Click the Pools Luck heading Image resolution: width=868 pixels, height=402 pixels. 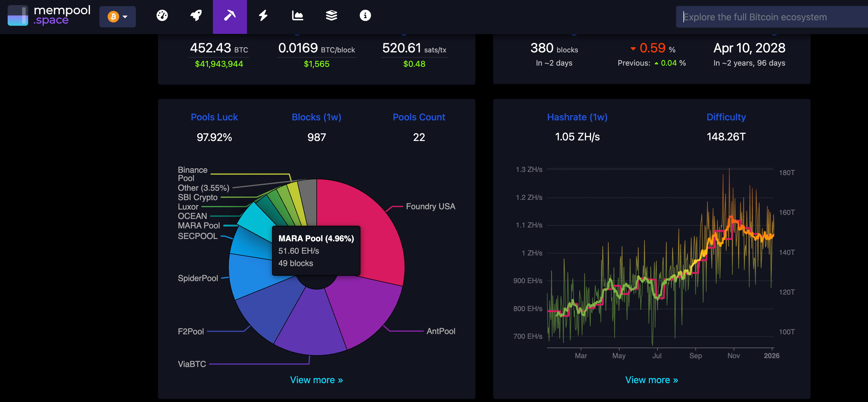[214, 117]
